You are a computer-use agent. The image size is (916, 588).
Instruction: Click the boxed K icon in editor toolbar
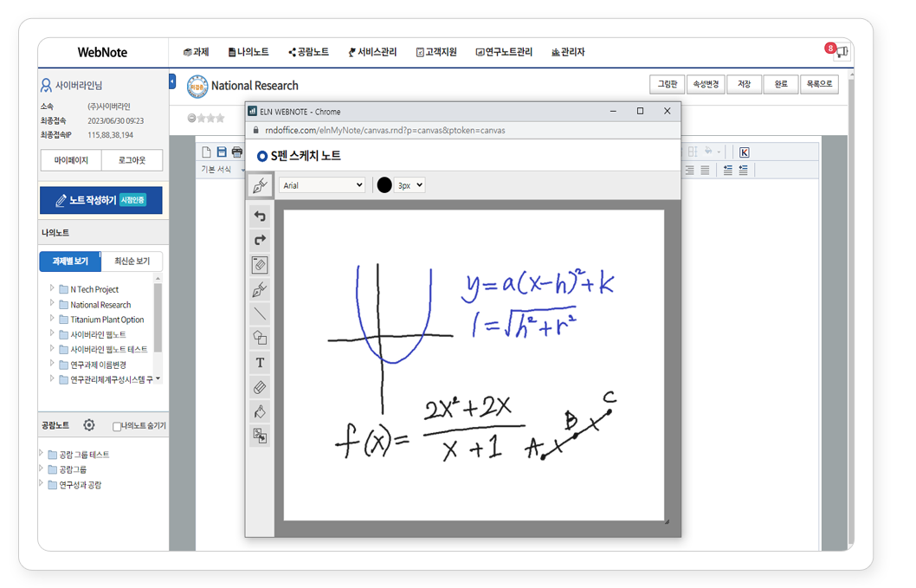coord(744,152)
